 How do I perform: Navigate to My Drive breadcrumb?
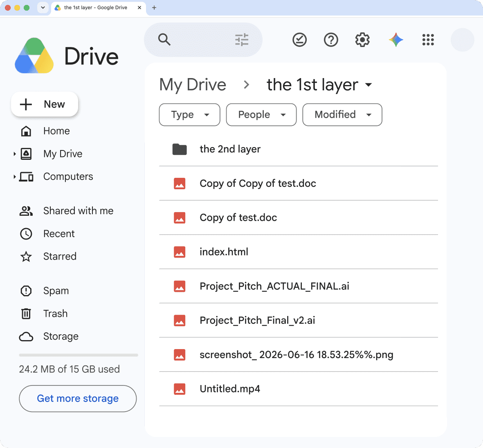point(193,85)
